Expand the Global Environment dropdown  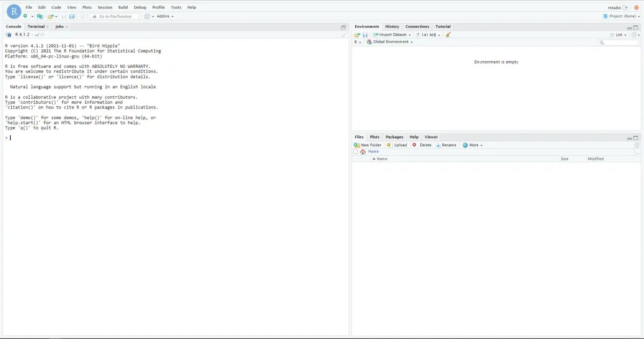(390, 42)
